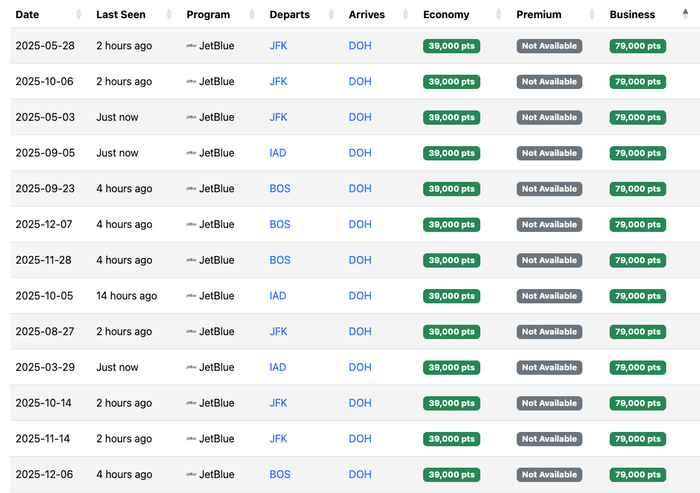
Task: Click sort arrows next to Premium header
Action: [592, 15]
